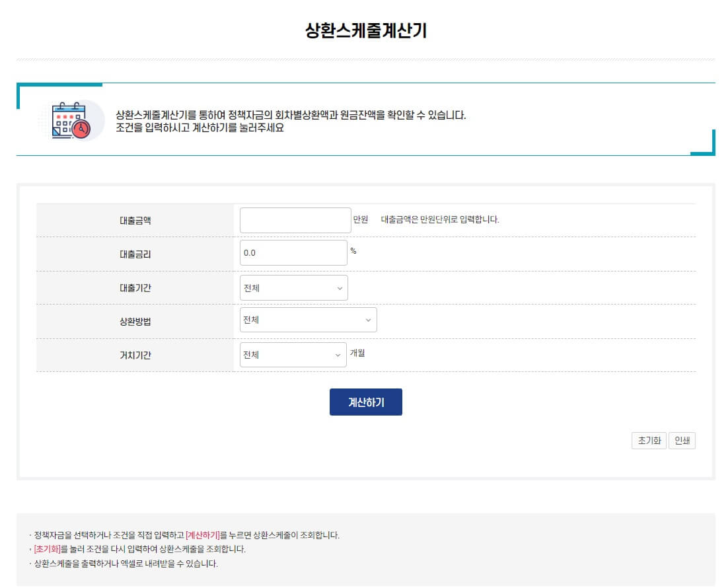The height and width of the screenshot is (588, 728).
Task: Click the 상환방법 row label
Action: coord(135,321)
